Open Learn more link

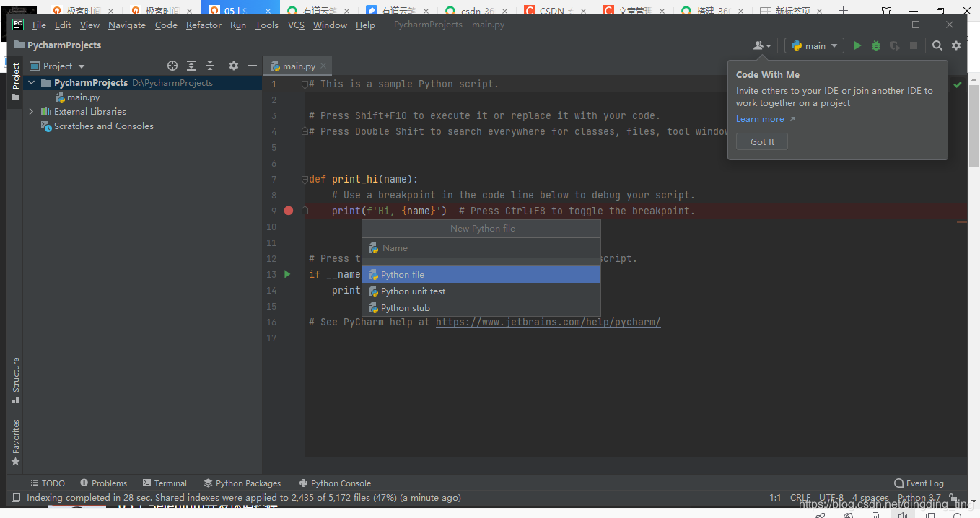(760, 119)
